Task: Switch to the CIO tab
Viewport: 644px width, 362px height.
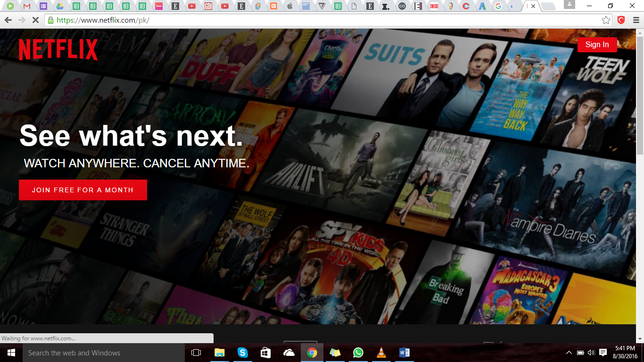Action: click(434, 6)
